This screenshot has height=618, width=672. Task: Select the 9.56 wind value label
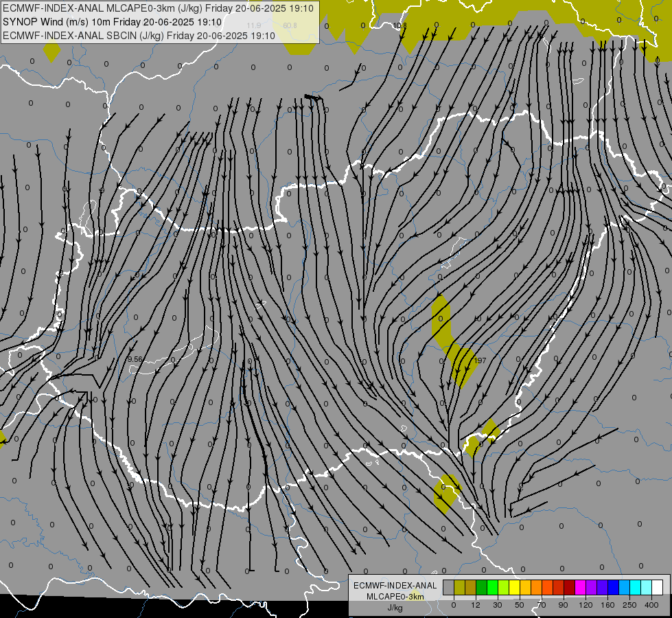point(135,359)
